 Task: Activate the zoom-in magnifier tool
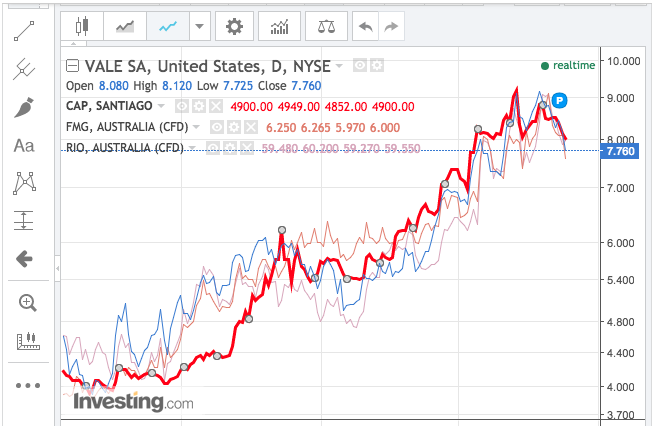(x=28, y=303)
